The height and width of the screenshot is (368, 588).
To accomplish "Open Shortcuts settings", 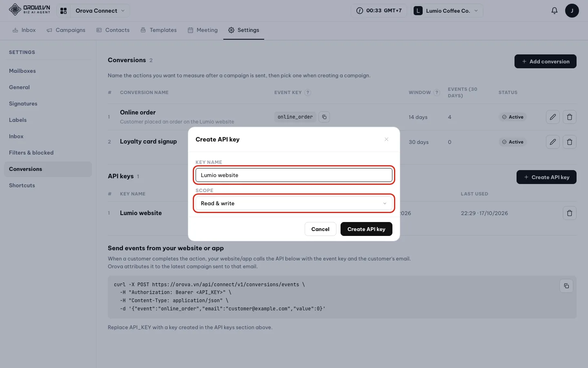I will click(48, 186).
